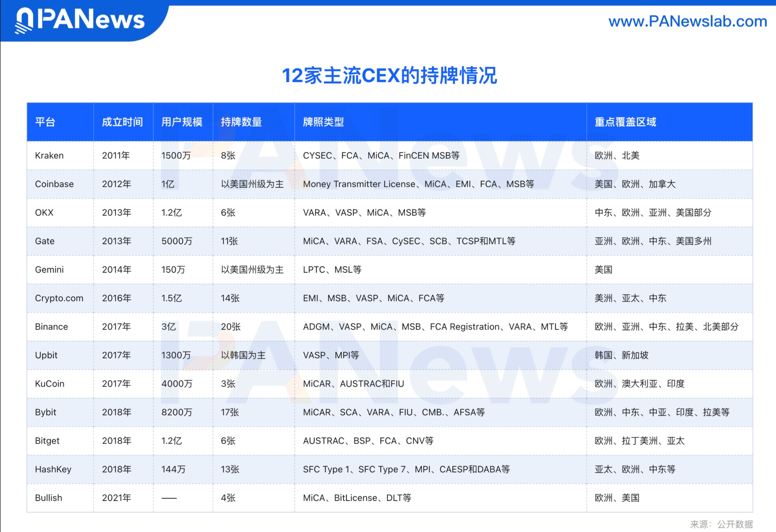776x532 pixels.
Task: Click Kraken's license count 8张
Action: tap(228, 156)
